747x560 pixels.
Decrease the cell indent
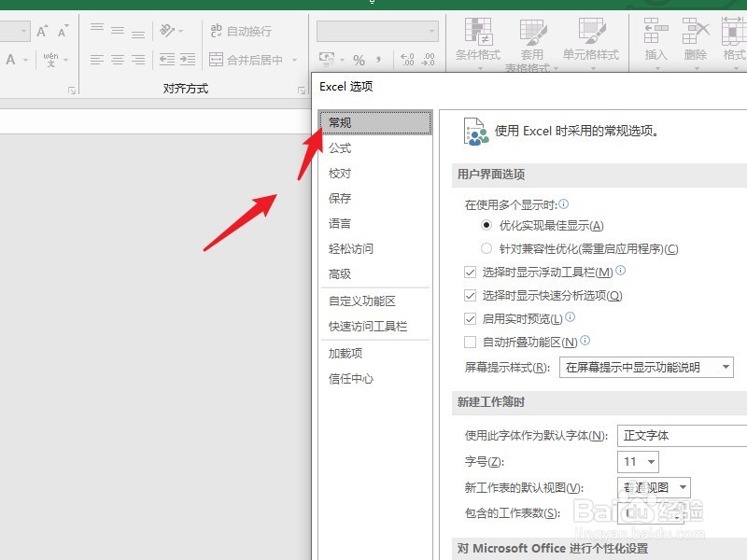click(x=167, y=60)
